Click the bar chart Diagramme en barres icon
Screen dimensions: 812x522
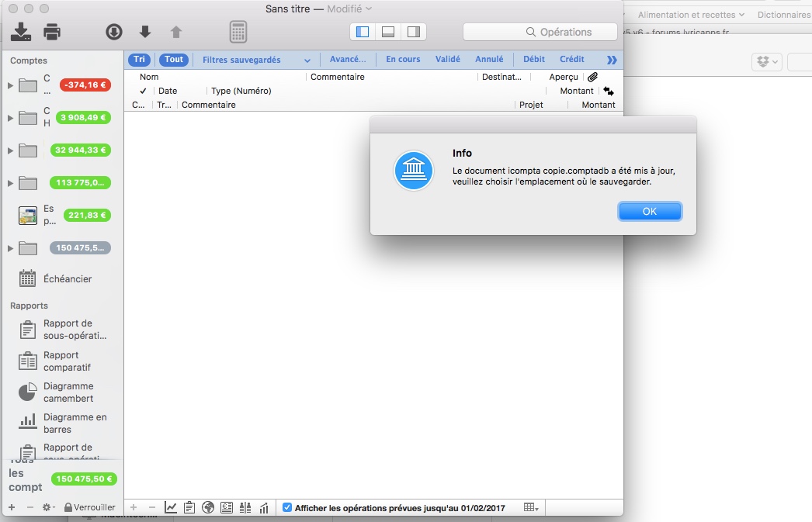(x=27, y=422)
